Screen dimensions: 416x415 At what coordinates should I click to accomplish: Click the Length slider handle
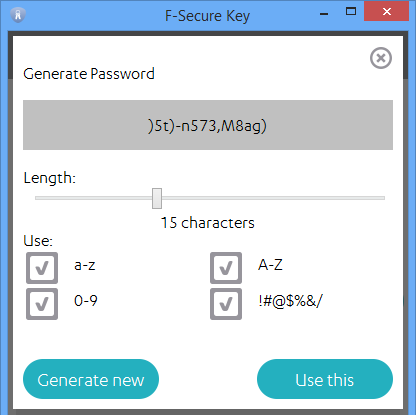pyautogui.click(x=157, y=198)
